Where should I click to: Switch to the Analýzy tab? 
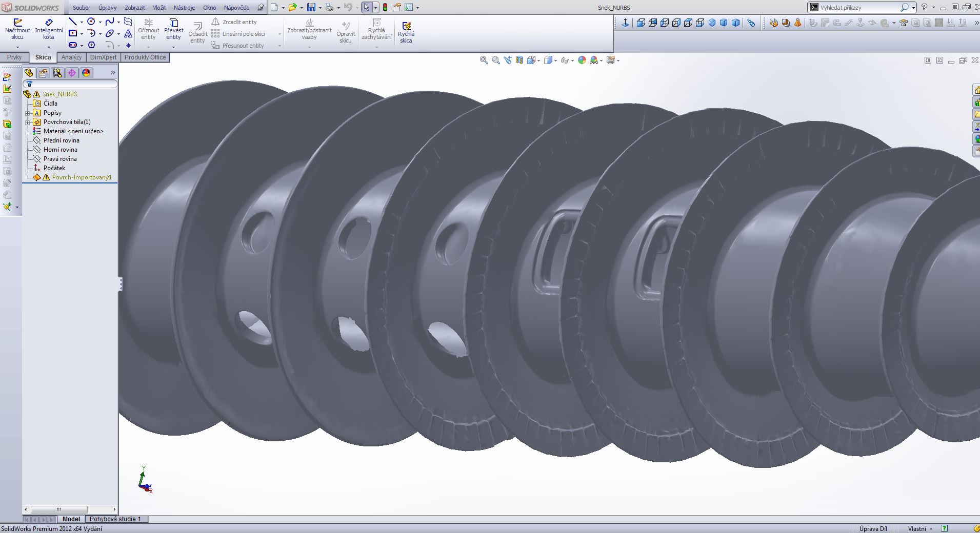71,57
